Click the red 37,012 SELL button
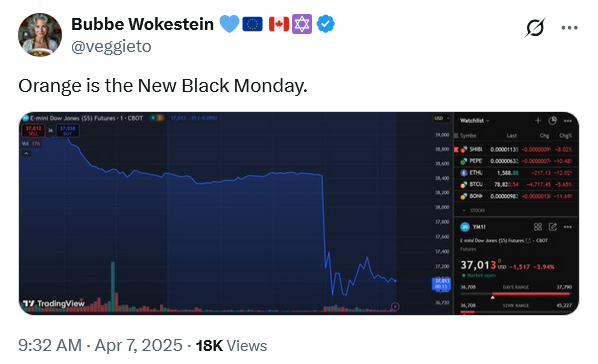The width and height of the screenshot is (598, 364). pyautogui.click(x=34, y=131)
